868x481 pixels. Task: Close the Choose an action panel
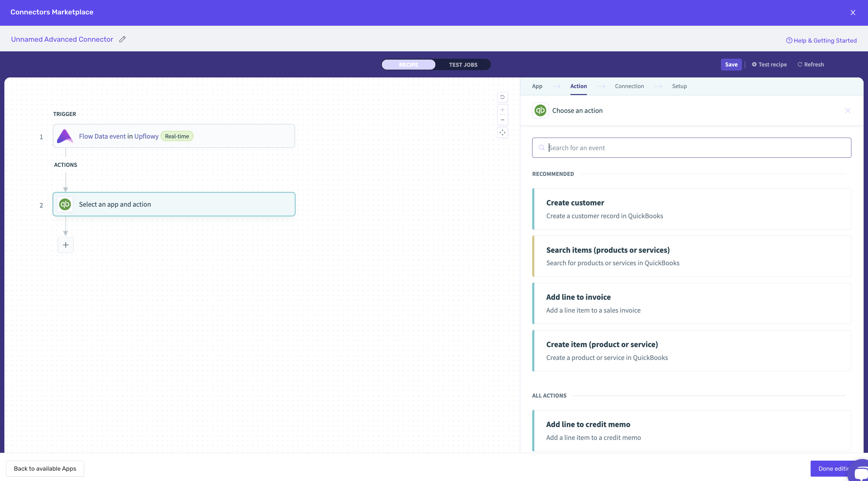(x=847, y=110)
